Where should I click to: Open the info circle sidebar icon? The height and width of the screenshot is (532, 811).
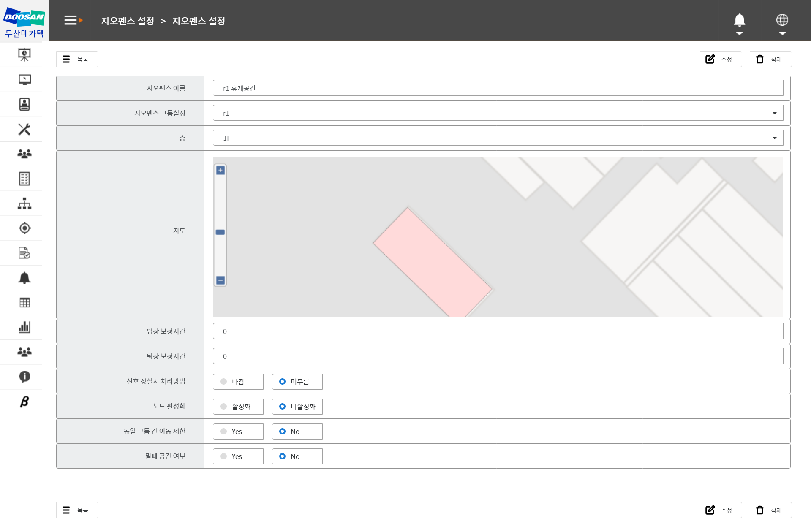(24, 377)
